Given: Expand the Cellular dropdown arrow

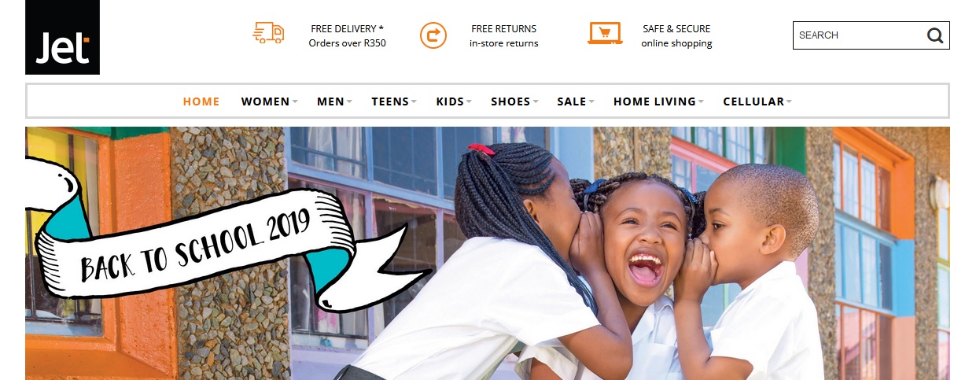Looking at the screenshot, I should 789,101.
